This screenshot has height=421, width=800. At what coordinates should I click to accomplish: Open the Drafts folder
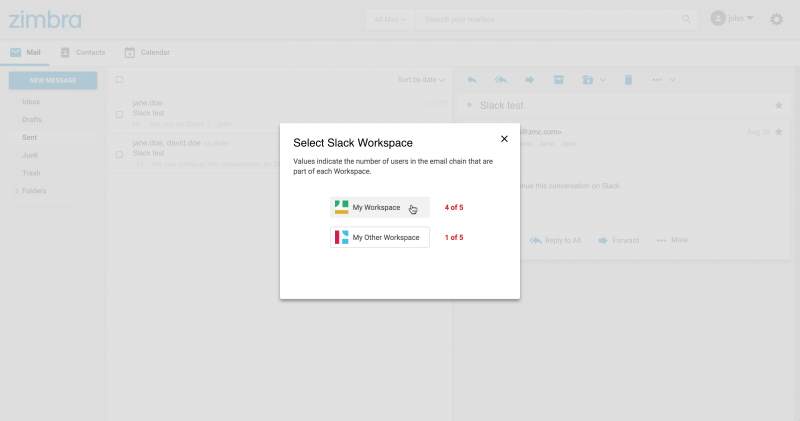32,120
